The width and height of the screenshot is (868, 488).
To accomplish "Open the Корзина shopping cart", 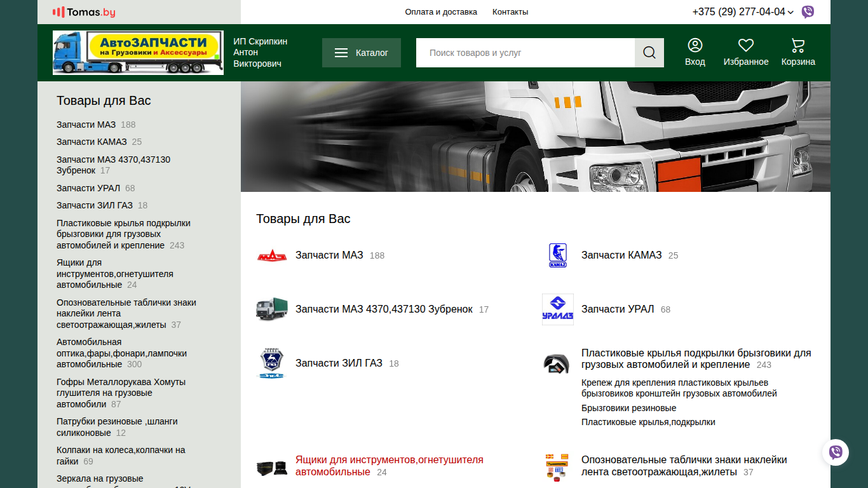I will pyautogui.click(x=798, y=45).
